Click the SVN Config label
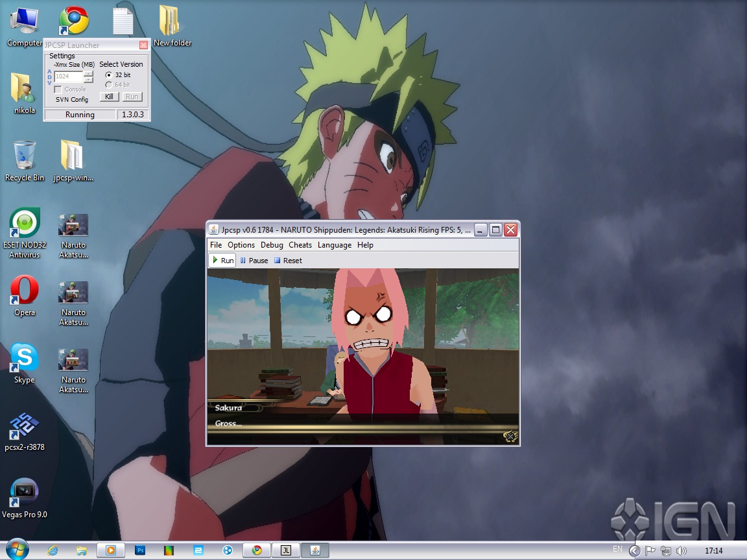This screenshot has height=560, width=747. [x=72, y=100]
